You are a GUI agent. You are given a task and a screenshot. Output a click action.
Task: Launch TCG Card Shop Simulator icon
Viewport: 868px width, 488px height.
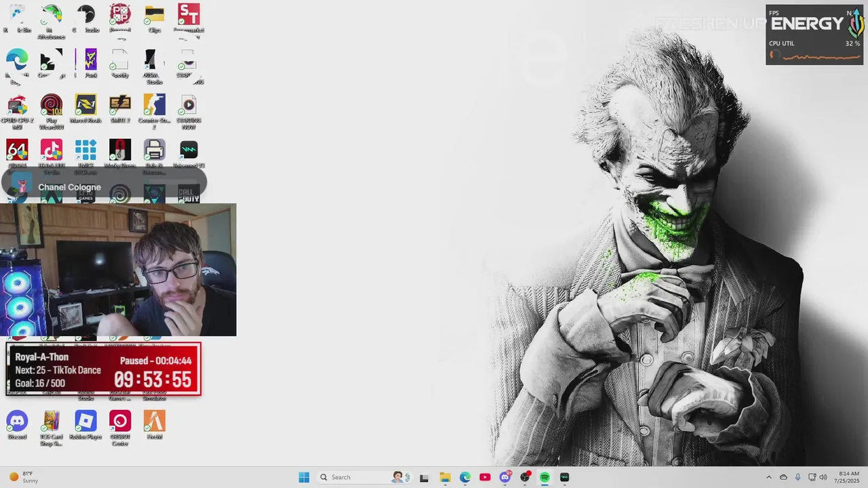(51, 428)
